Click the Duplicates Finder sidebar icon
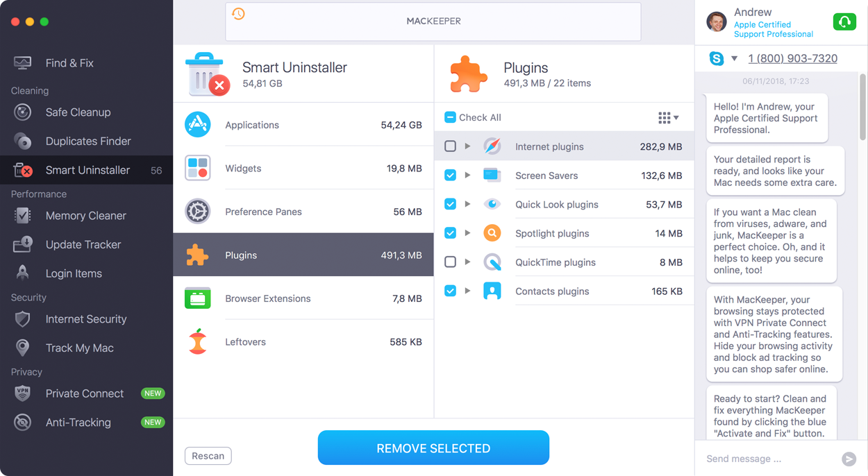The height and width of the screenshot is (476, 868). 23,142
